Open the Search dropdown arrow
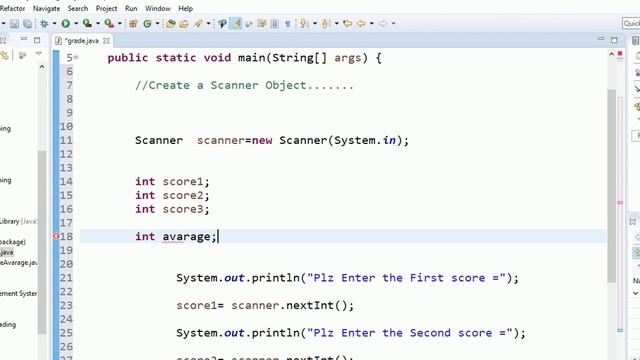Screen dimensions: 640x360 click(208, 24)
